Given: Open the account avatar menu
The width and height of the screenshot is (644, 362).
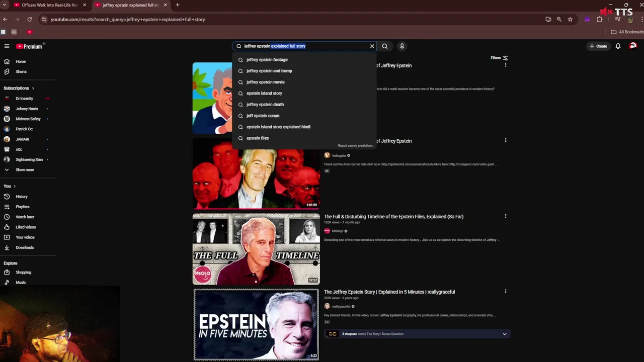Looking at the screenshot, I should pos(633,46).
